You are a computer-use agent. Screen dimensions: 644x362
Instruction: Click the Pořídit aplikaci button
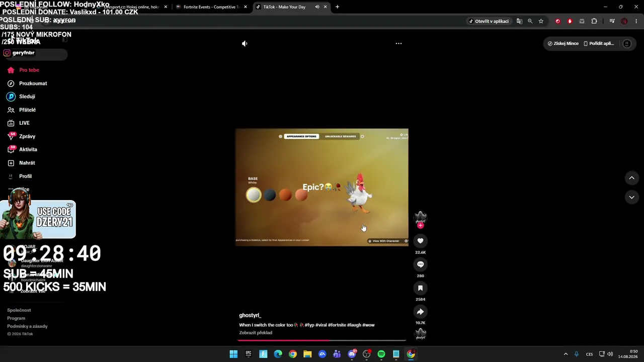click(x=599, y=44)
